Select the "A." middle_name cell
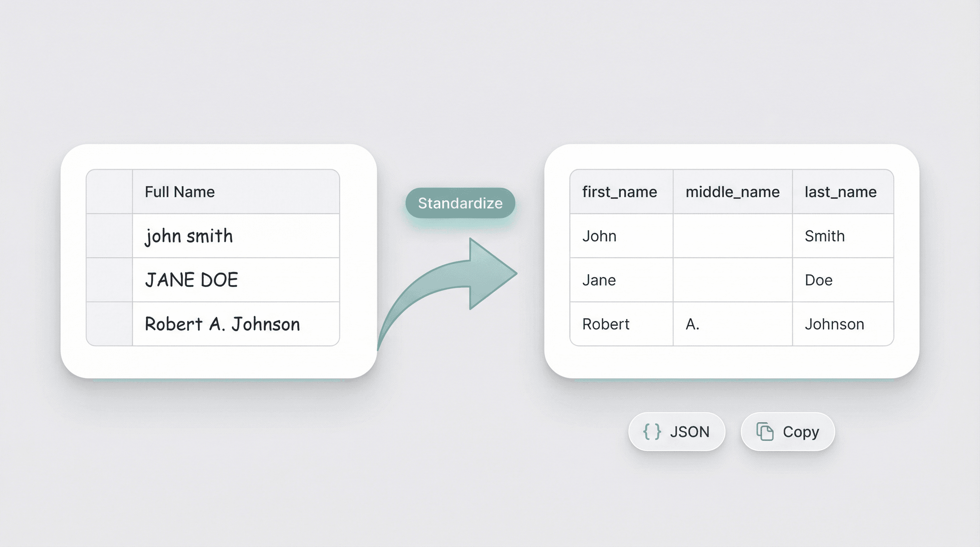 (692, 324)
